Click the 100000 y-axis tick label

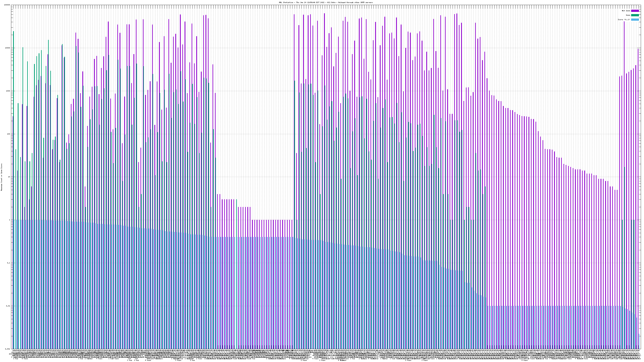pyautogui.click(x=7, y=5)
